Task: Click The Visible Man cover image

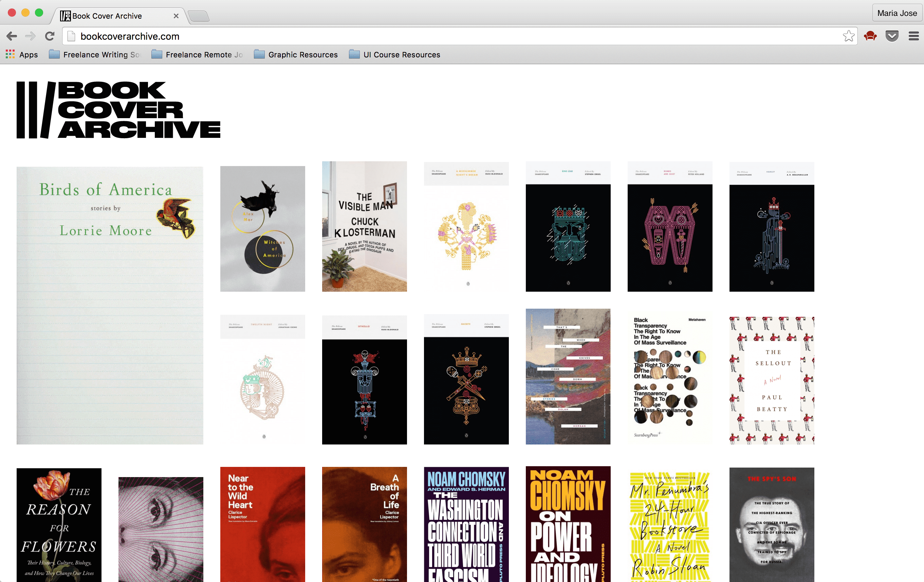Action: point(364,226)
